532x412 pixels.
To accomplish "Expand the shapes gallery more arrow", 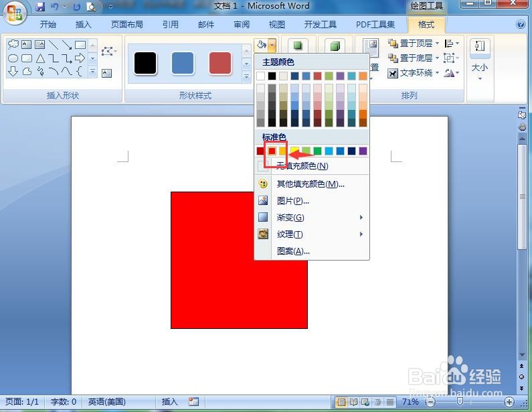I will [92, 72].
